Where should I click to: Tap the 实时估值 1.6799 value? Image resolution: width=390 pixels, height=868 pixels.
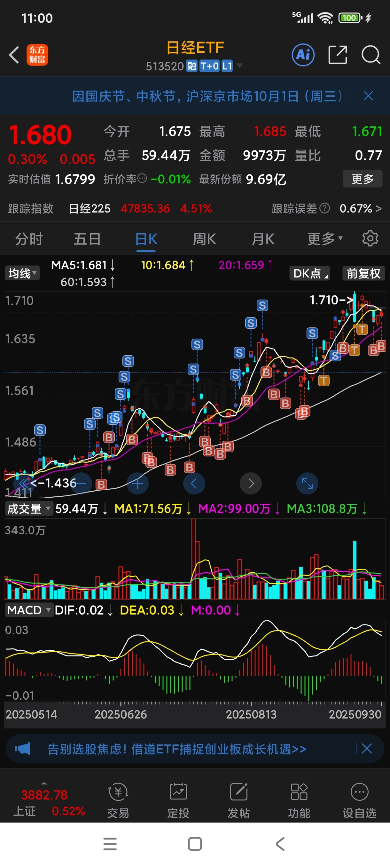[51, 179]
